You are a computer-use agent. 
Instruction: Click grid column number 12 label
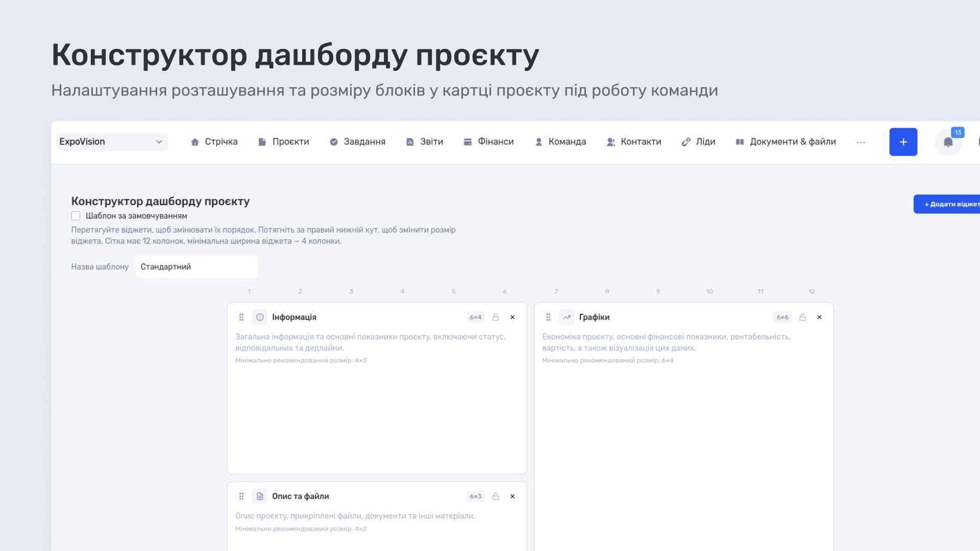(x=812, y=291)
